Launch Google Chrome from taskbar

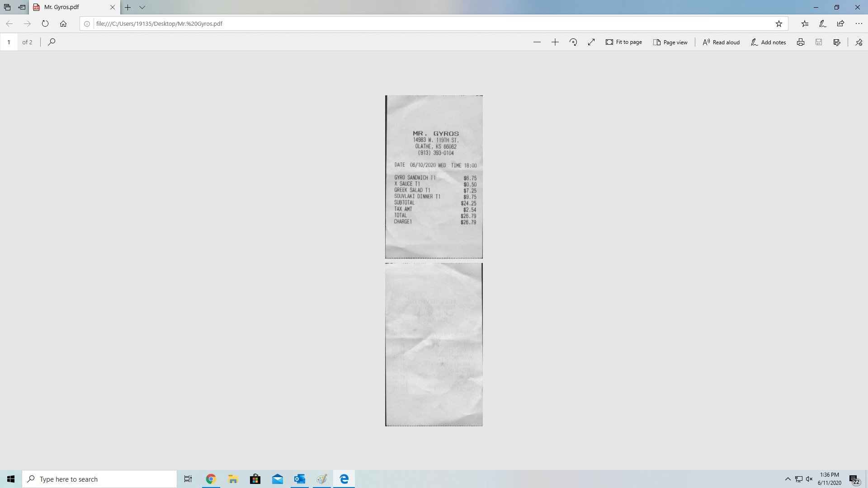(x=211, y=479)
